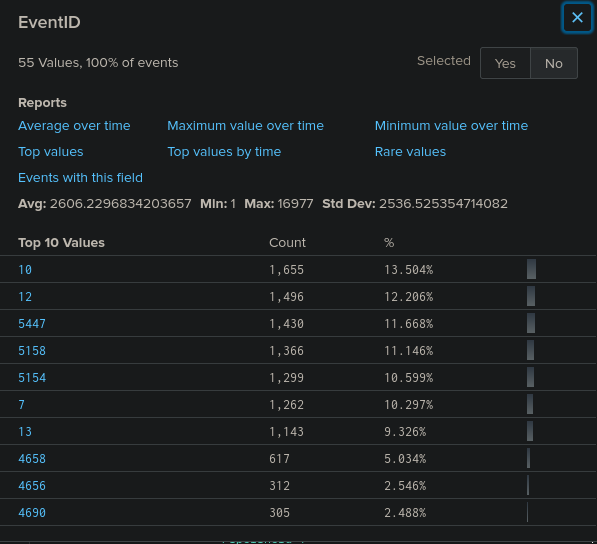
Task: Filter by EventID value 5154
Action: [32, 378]
